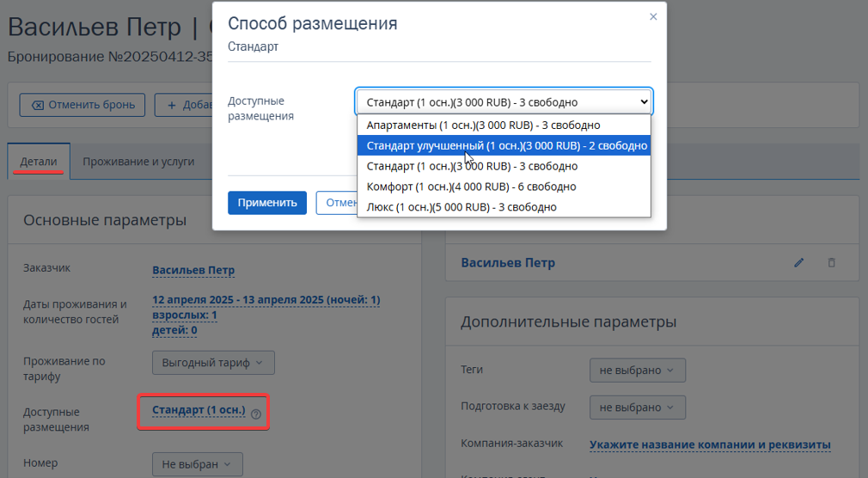Open the Доступные размещения combo box
The width and height of the screenshot is (868, 478).
tap(504, 102)
